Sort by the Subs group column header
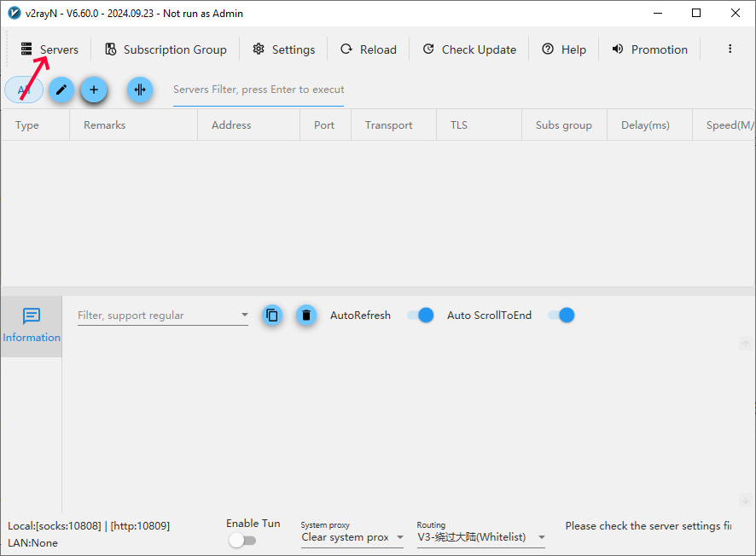756x556 pixels. (564, 125)
